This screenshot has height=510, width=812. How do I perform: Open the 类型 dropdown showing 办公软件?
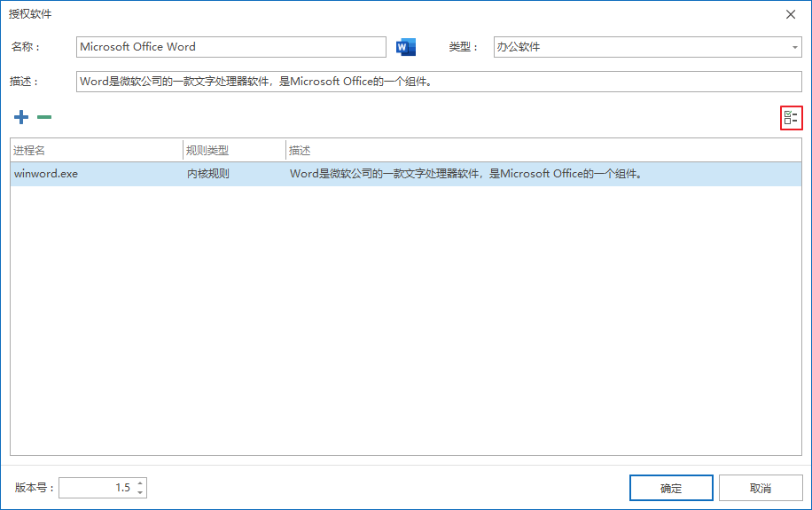point(647,47)
